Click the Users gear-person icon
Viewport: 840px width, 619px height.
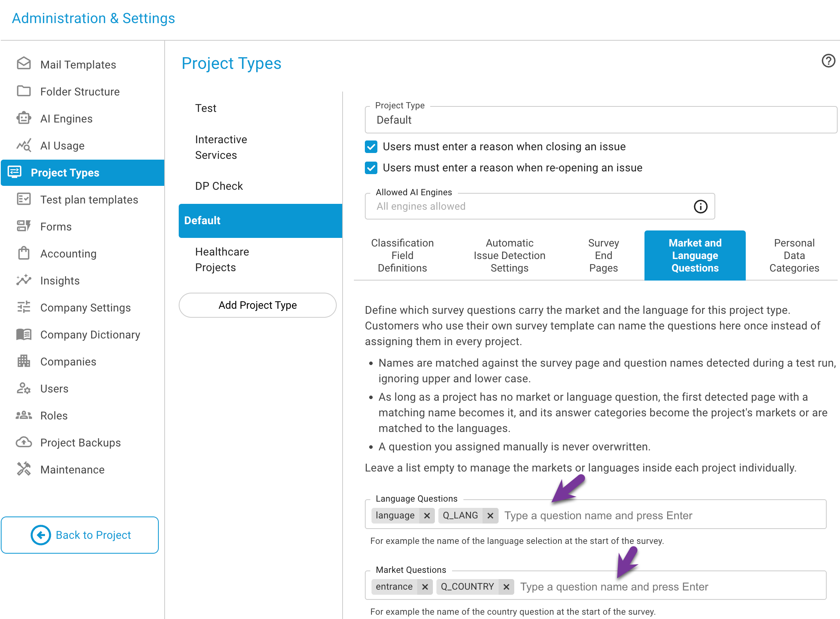click(x=24, y=388)
